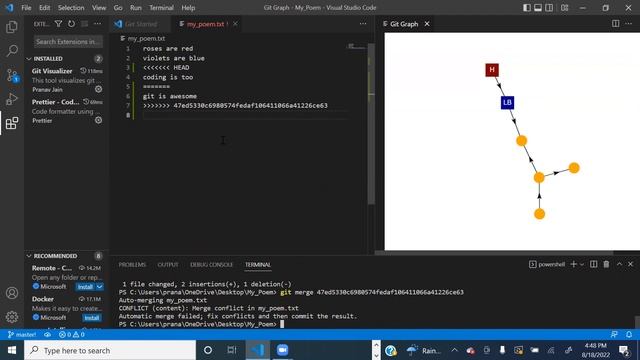
Task: Click the red H node in graph
Action: click(x=492, y=70)
